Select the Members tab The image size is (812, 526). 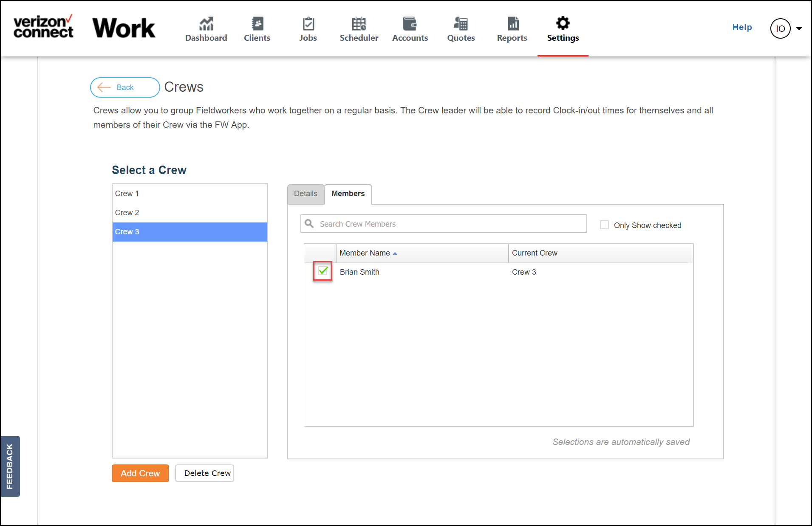[348, 194]
